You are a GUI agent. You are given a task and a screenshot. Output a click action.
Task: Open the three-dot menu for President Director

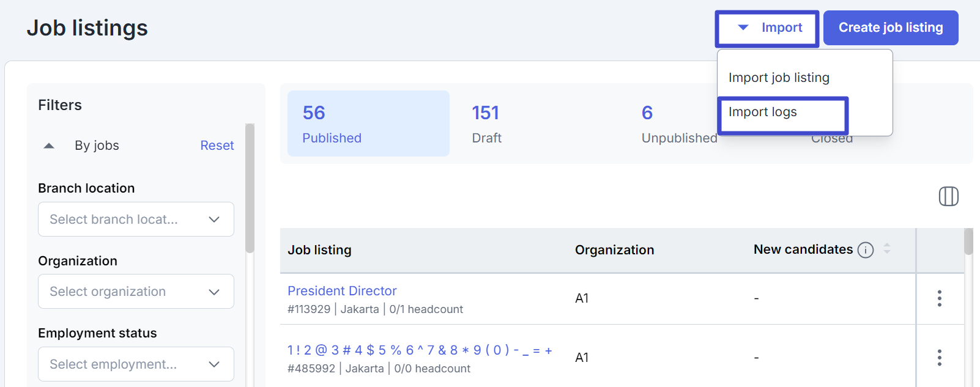[939, 298]
